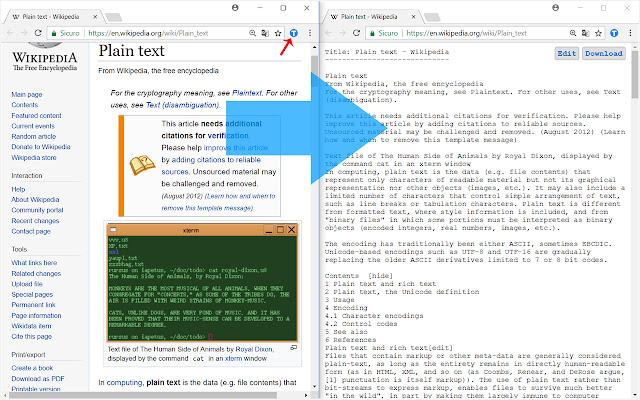640x400 pixels.
Task: Click the xterm terminal thumbnail image
Action: [202, 282]
